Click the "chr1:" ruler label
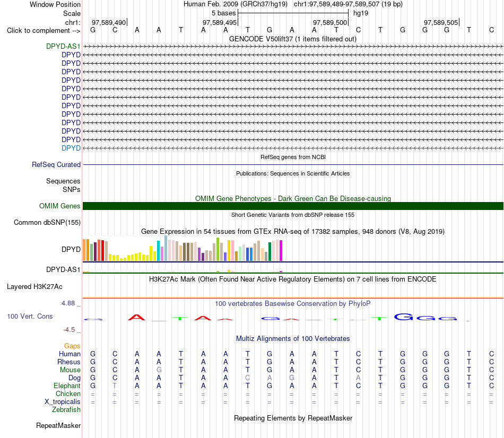The image size is (504, 438). point(73,22)
